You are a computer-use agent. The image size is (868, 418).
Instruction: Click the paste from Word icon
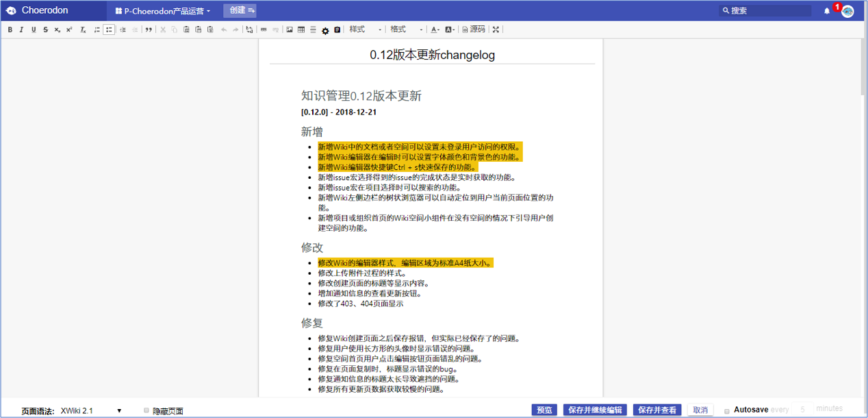210,29
